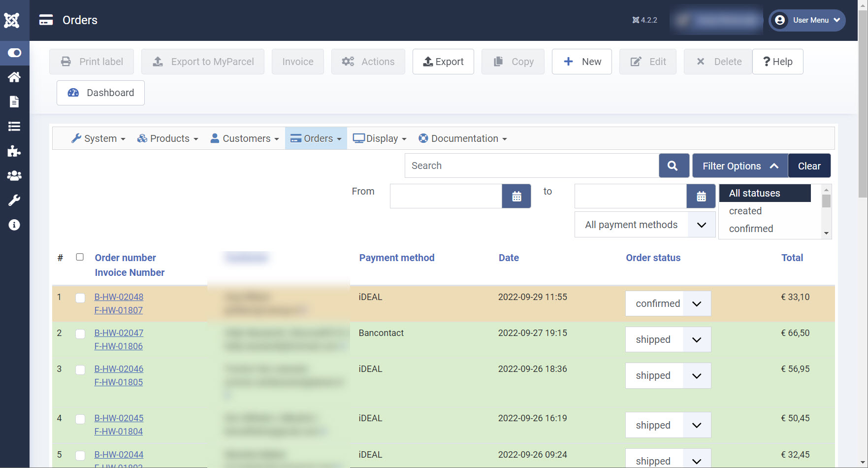Open the Products menu
This screenshot has width=868, height=468.
[x=168, y=139]
